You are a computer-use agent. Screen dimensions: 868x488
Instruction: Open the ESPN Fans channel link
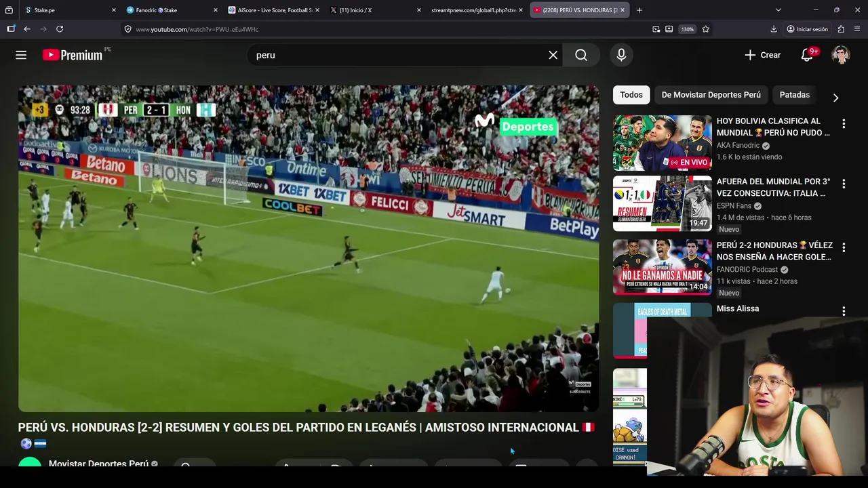[x=734, y=206]
